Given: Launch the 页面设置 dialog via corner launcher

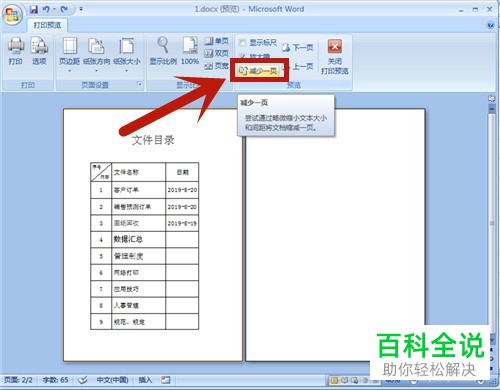Looking at the screenshot, I should point(139,84).
